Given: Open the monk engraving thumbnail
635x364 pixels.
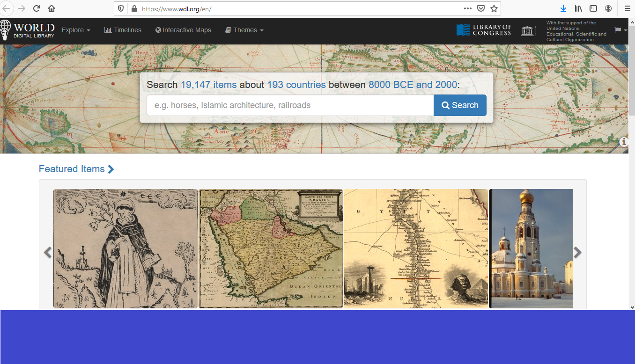Looking at the screenshot, I should [126, 249].
